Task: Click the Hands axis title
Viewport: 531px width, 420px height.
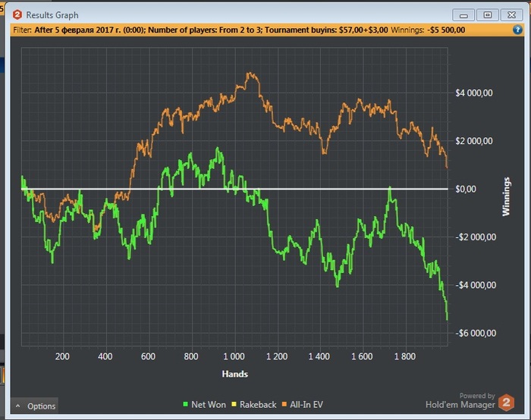Action: [x=234, y=374]
